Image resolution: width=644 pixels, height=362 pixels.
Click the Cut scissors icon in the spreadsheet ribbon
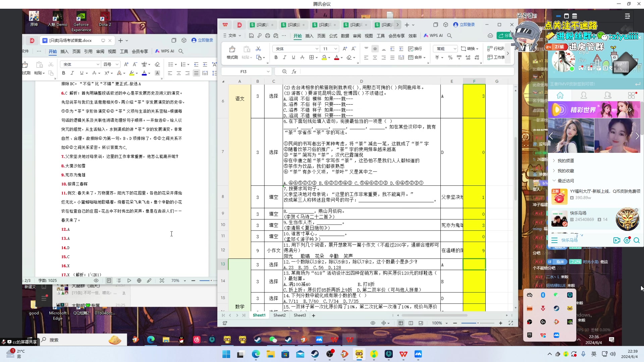(258, 49)
